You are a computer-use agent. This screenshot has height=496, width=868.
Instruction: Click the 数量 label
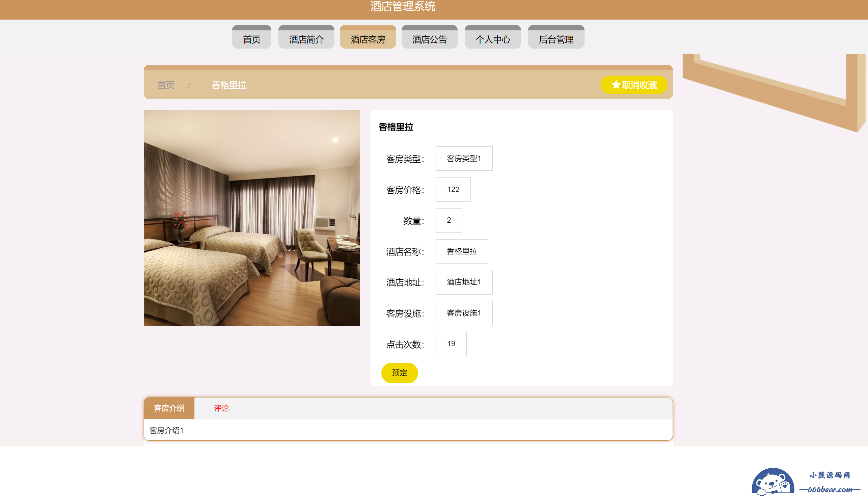(413, 220)
